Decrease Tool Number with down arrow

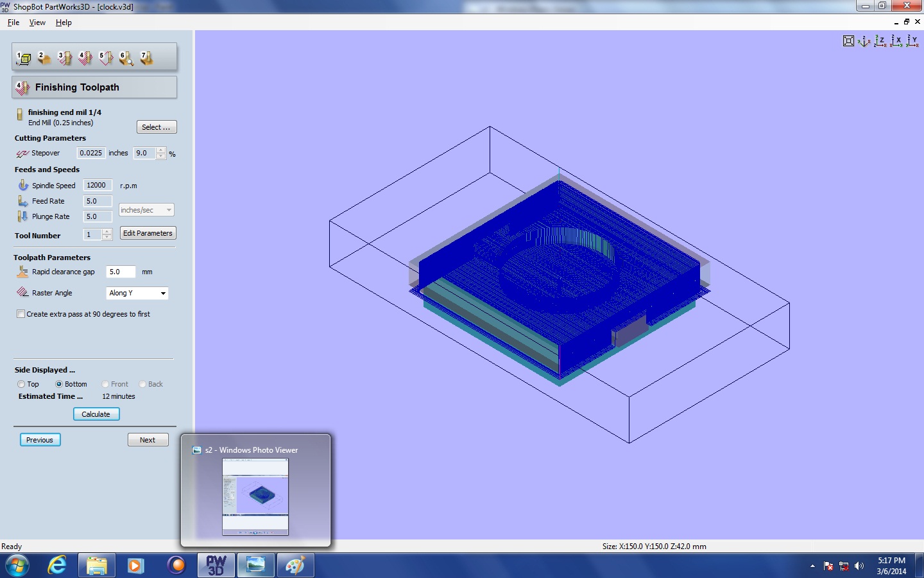(107, 237)
